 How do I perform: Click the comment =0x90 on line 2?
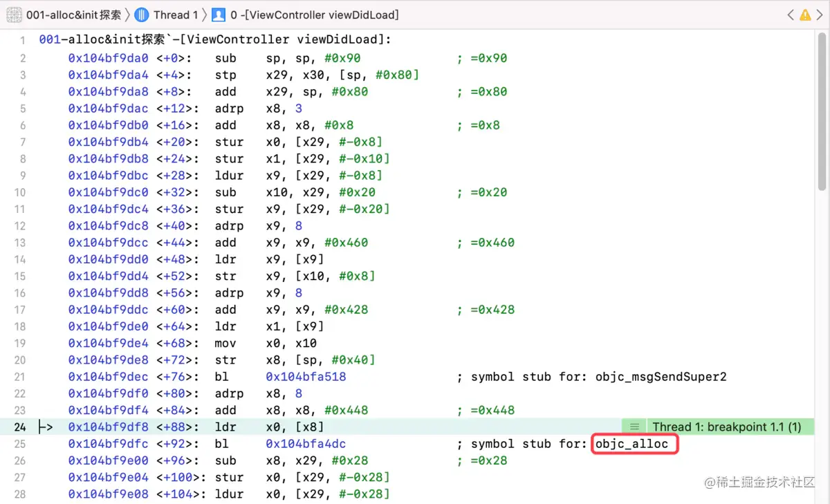[489, 58]
